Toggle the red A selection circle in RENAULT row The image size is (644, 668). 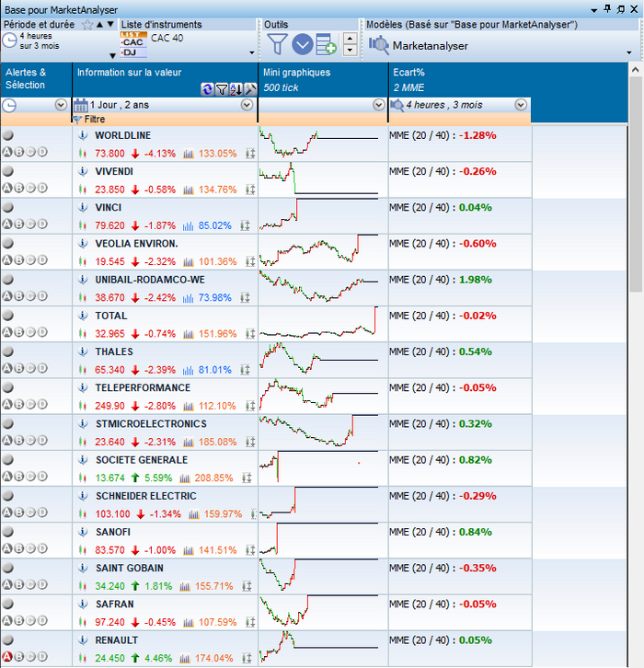(7, 656)
